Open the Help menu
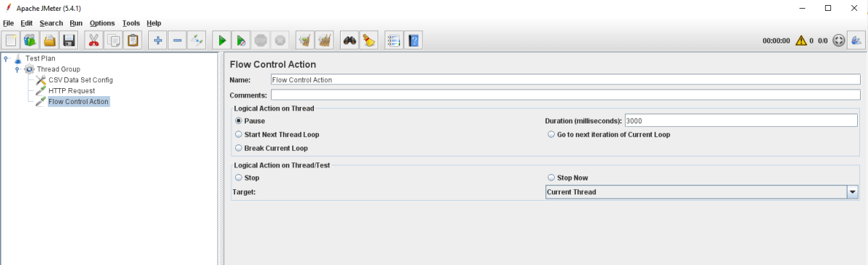This screenshot has height=265, width=868. [x=154, y=23]
